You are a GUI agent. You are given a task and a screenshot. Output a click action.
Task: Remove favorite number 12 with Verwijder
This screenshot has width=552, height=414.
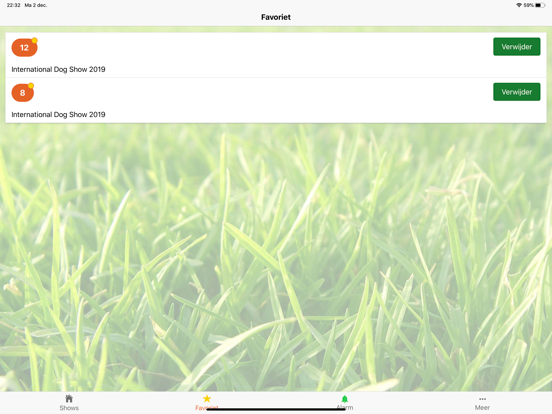tap(516, 46)
